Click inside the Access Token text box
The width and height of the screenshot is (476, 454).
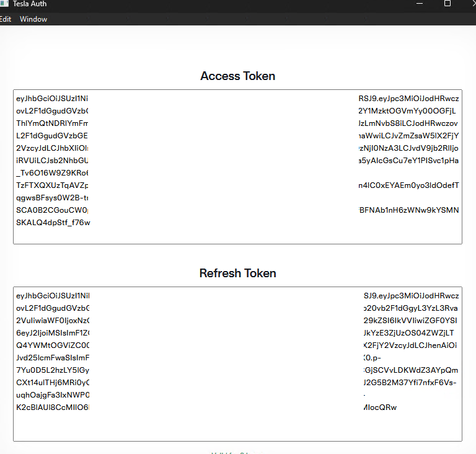pyautogui.click(x=238, y=167)
